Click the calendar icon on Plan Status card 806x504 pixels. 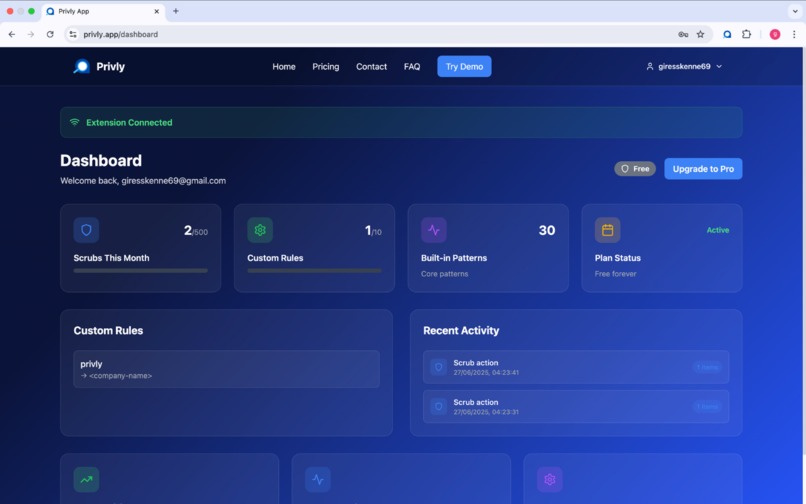[608, 230]
